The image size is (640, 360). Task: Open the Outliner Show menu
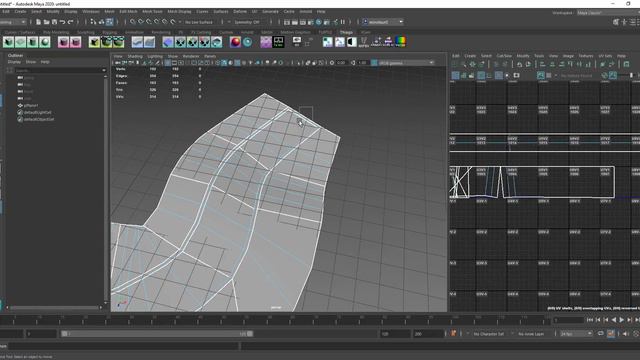coord(31,62)
